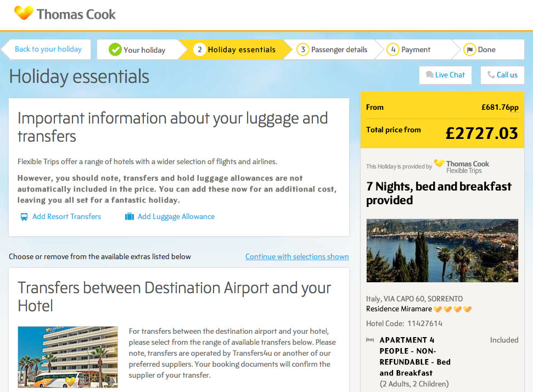Image resolution: width=533 pixels, height=392 pixels.
Task: Click the step 2 circle icon
Action: click(x=200, y=49)
